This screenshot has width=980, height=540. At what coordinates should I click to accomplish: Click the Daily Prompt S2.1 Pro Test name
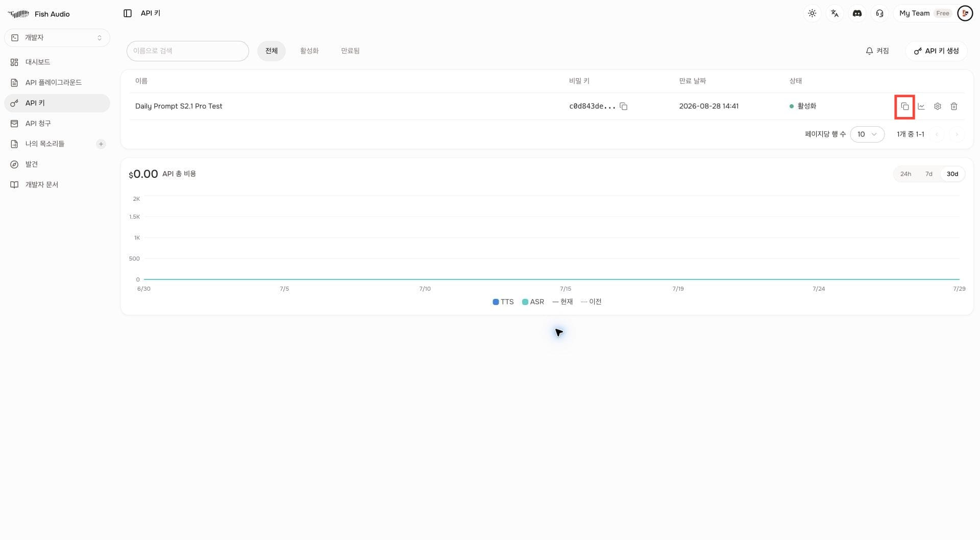[x=179, y=106]
